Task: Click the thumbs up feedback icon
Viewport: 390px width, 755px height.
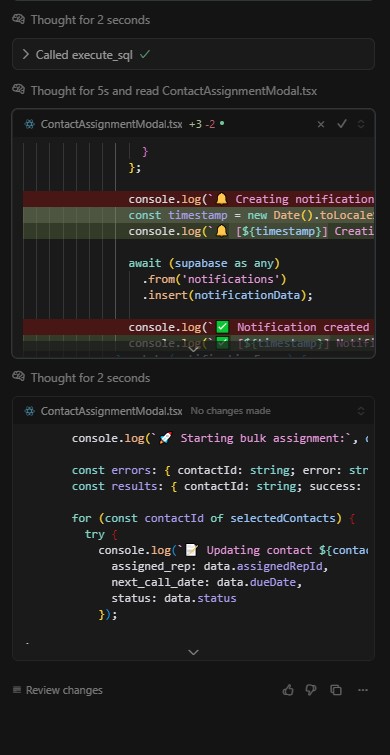Action: (288, 690)
